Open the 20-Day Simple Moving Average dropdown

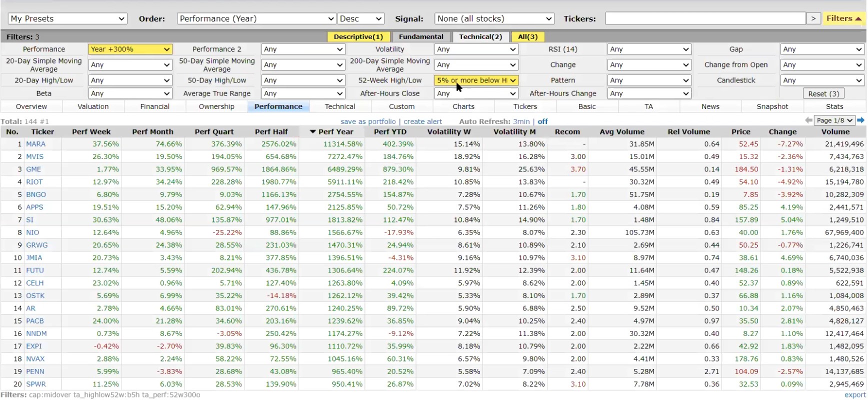[x=130, y=64]
